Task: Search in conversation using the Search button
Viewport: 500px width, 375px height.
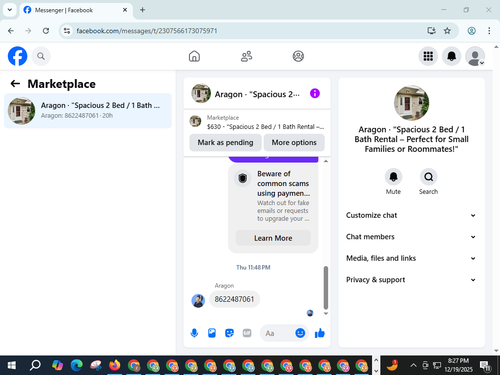Action: 428,177
